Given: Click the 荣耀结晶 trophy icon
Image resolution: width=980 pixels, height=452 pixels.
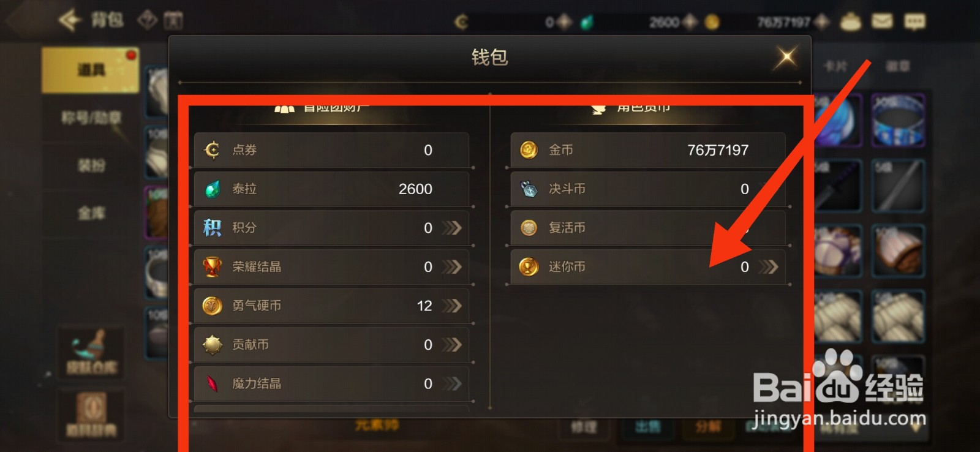Looking at the screenshot, I should coord(212,266).
